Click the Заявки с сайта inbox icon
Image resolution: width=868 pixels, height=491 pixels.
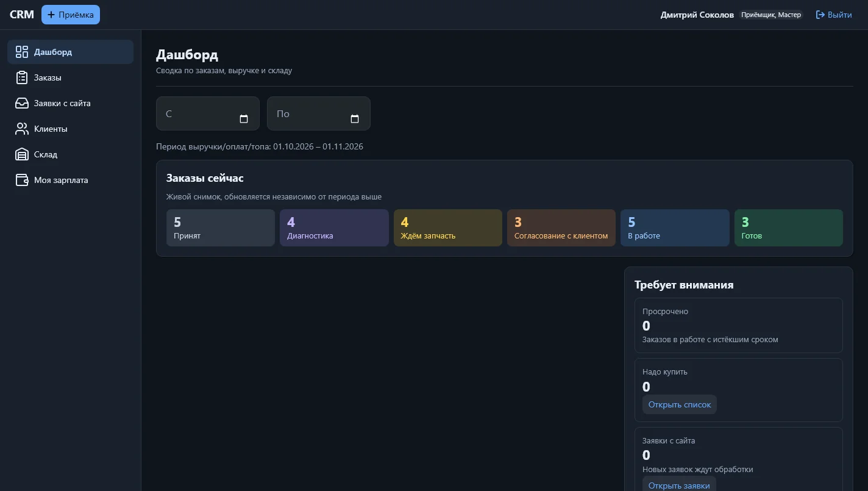click(x=22, y=103)
